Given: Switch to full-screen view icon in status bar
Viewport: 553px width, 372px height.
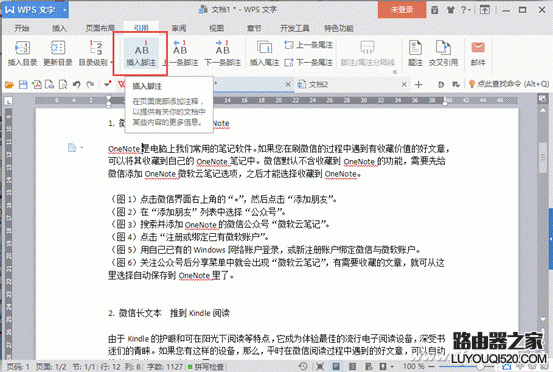Looking at the screenshot, I should tap(320, 367).
